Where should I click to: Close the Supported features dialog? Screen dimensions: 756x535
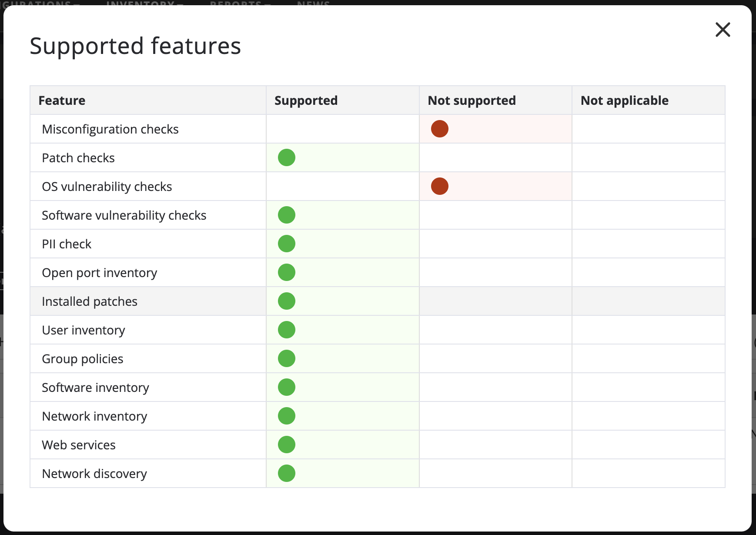[723, 30]
